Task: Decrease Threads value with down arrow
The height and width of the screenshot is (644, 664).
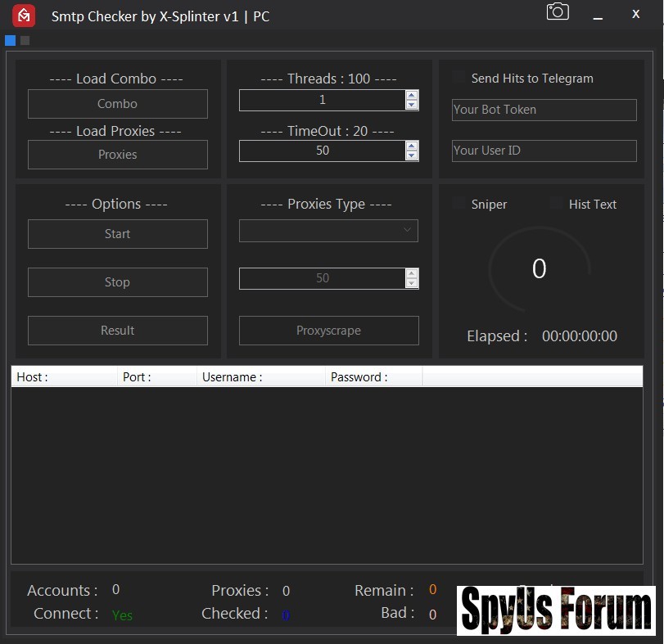Action: point(412,105)
